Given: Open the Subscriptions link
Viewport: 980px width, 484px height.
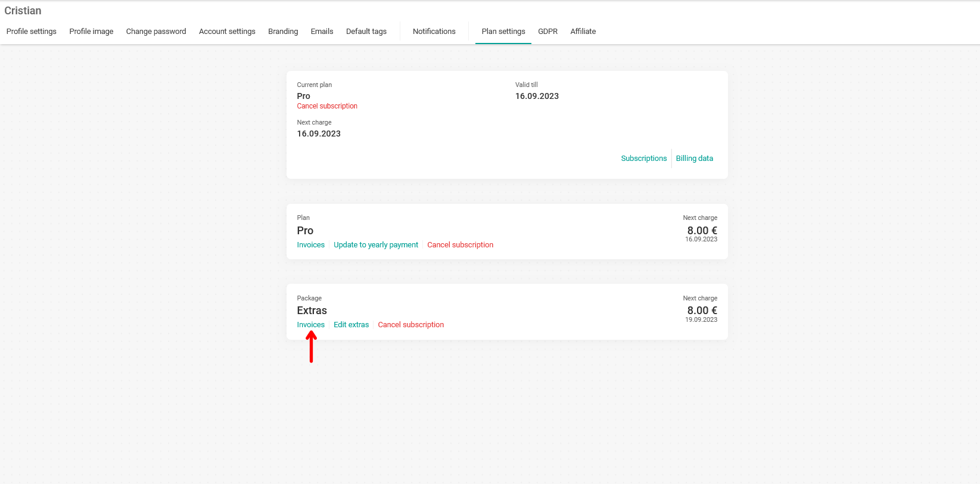Looking at the screenshot, I should [x=643, y=159].
